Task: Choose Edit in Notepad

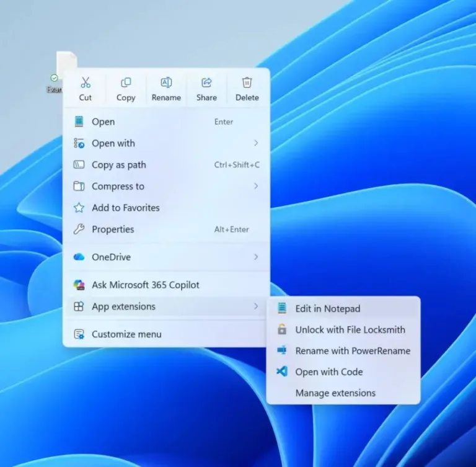Action: (x=343, y=308)
